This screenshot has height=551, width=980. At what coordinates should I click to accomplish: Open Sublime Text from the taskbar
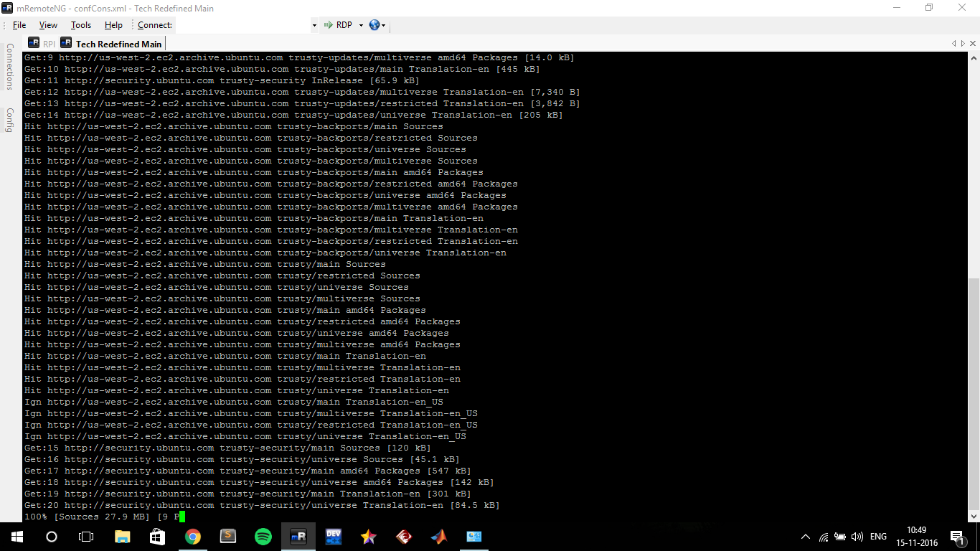228,537
